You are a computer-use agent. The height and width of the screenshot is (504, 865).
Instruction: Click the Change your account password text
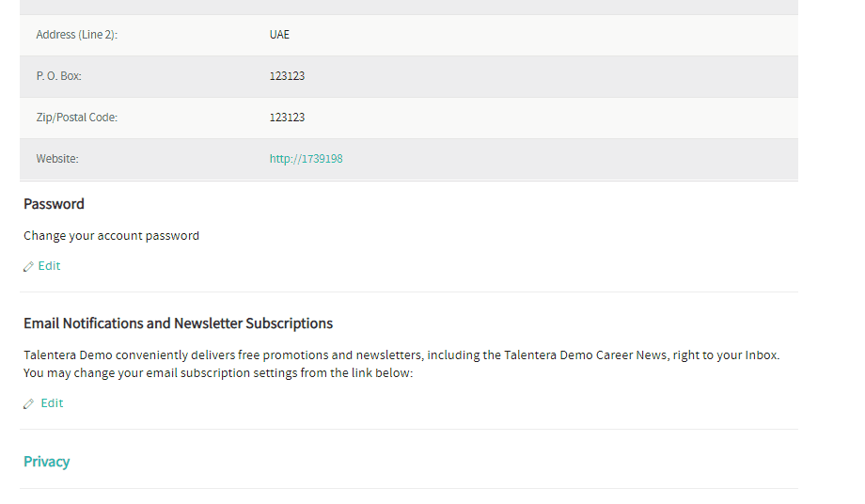(x=112, y=236)
